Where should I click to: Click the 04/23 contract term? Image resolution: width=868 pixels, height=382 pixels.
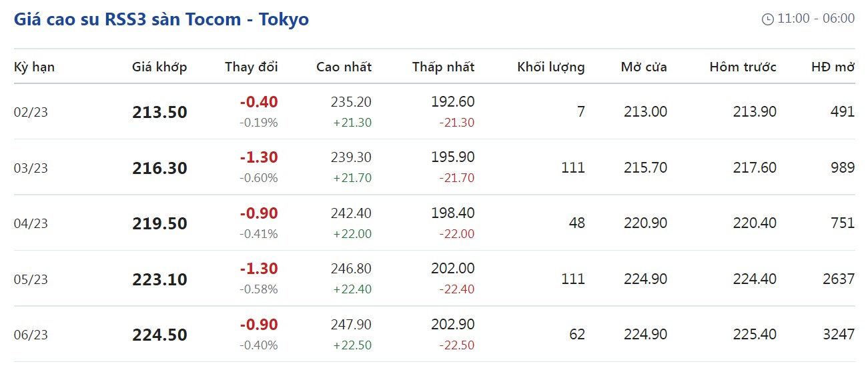point(31,223)
